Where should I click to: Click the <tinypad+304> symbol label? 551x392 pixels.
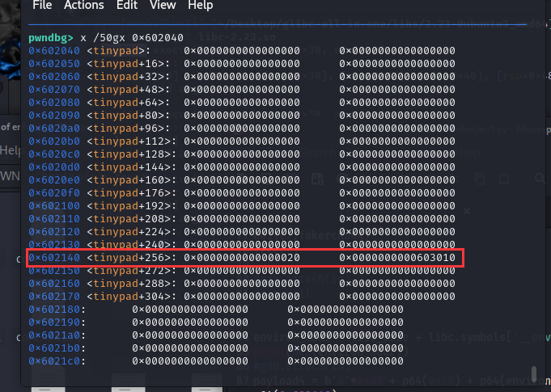coord(128,297)
